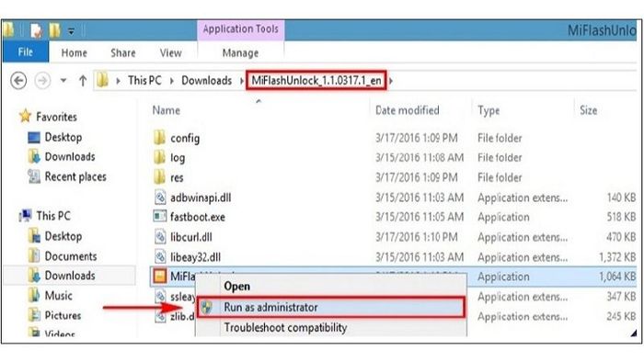Select Favorites in the navigation pane
The image size is (644, 362).
click(x=56, y=117)
